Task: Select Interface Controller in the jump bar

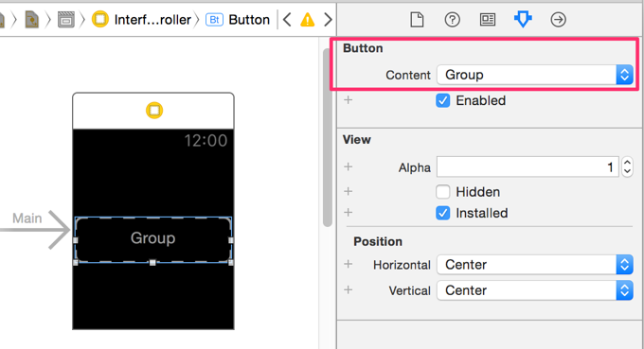Action: [x=142, y=19]
